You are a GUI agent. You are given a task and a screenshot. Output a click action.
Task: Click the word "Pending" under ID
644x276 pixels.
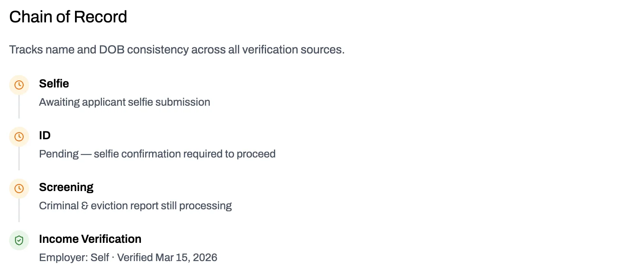click(59, 154)
